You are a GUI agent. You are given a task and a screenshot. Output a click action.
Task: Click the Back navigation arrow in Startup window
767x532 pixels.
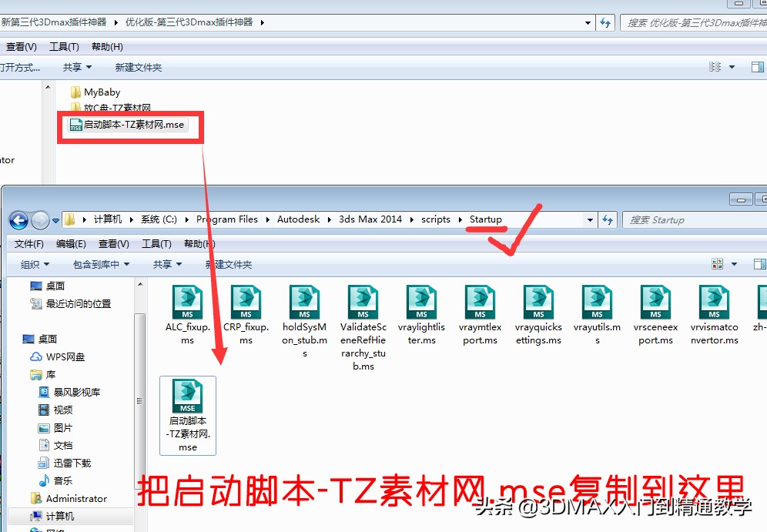click(18, 220)
